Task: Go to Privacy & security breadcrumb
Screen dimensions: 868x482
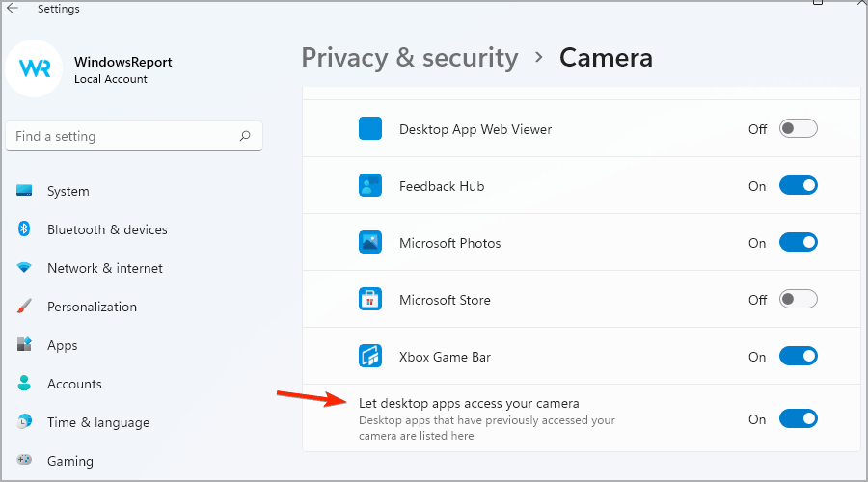Action: [410, 58]
